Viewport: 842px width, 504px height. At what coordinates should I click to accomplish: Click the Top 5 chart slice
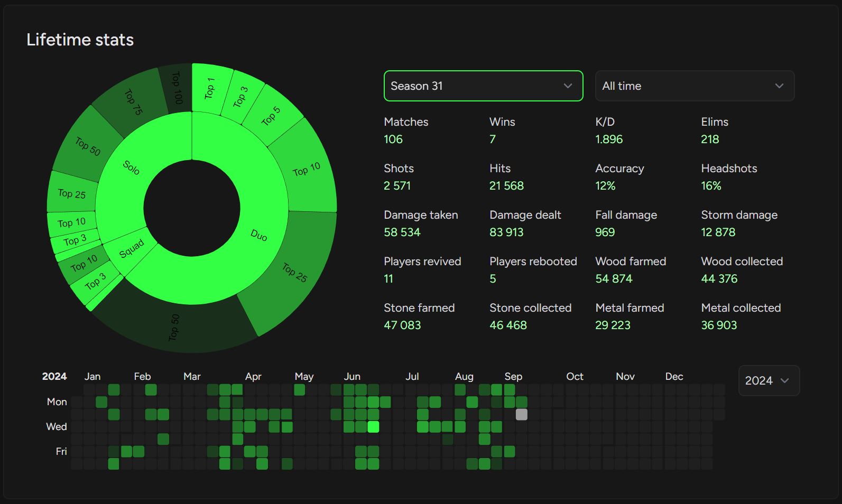(x=271, y=116)
